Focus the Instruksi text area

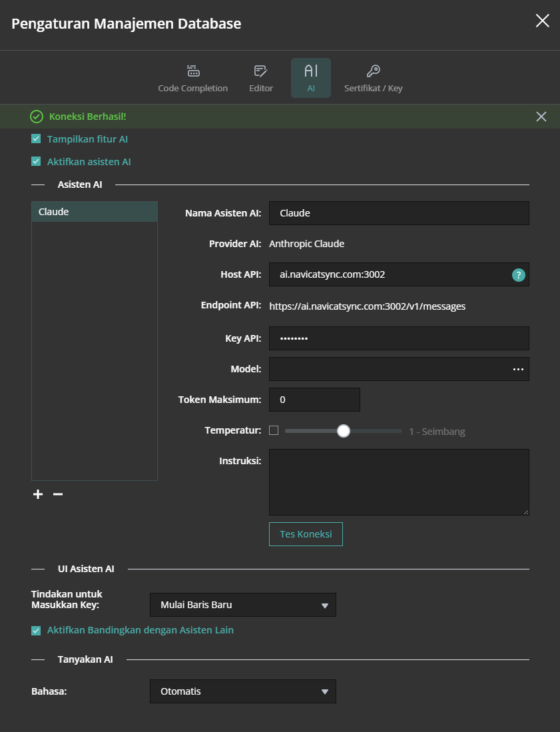398,482
